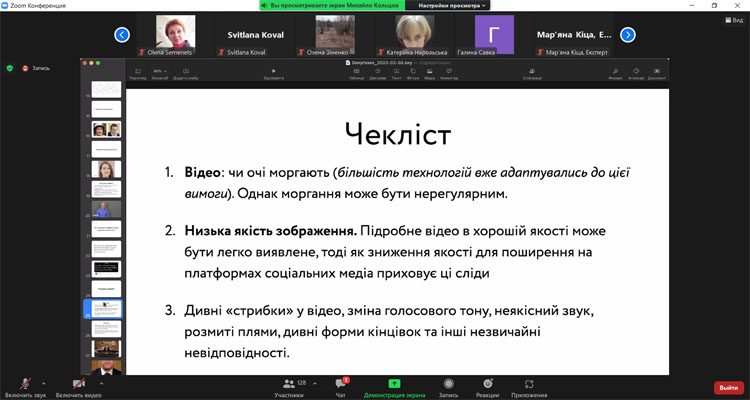Expand the arrow beside participants count 128
This screenshot has width=750, height=400.
pos(314,383)
